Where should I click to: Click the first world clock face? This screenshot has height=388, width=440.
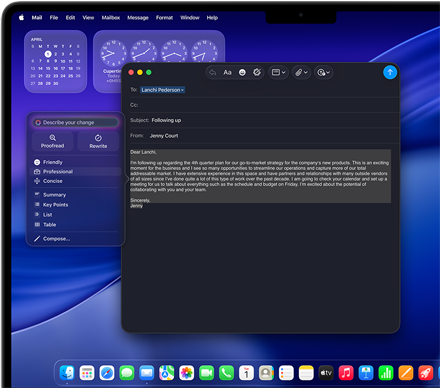[x=113, y=53]
